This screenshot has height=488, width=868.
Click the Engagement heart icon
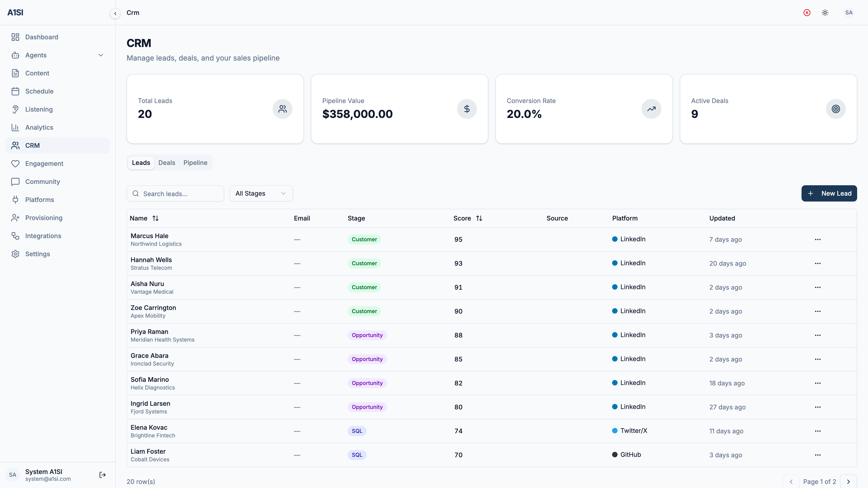15,164
